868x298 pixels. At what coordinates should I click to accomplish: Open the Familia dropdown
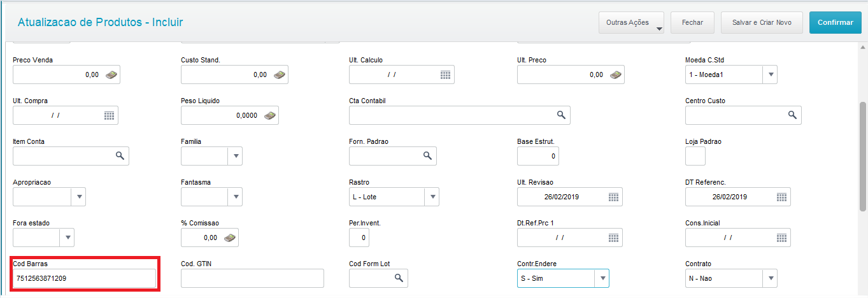tap(235, 156)
